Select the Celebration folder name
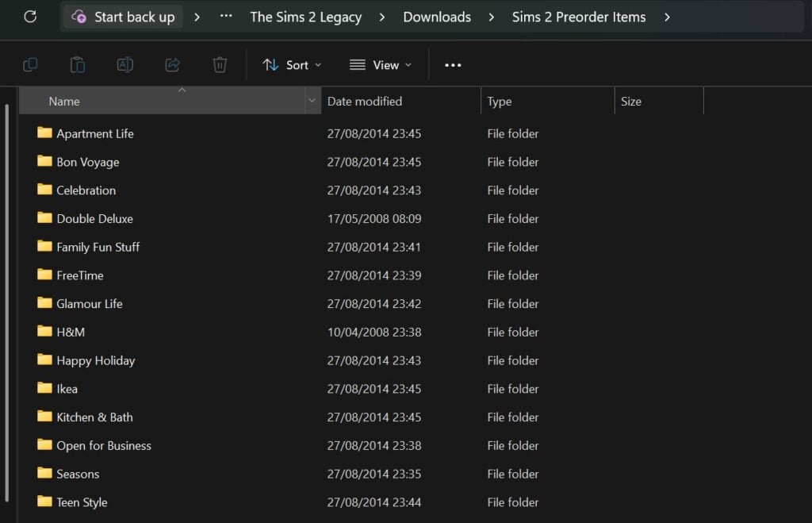 [x=86, y=190]
